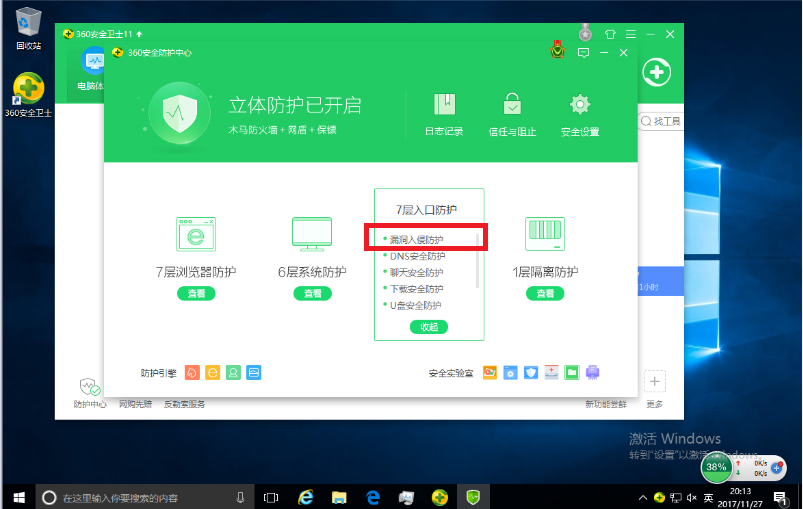Viewport: 803px width, 509px height.
Task: Click the network tray icon
Action: [676, 497]
